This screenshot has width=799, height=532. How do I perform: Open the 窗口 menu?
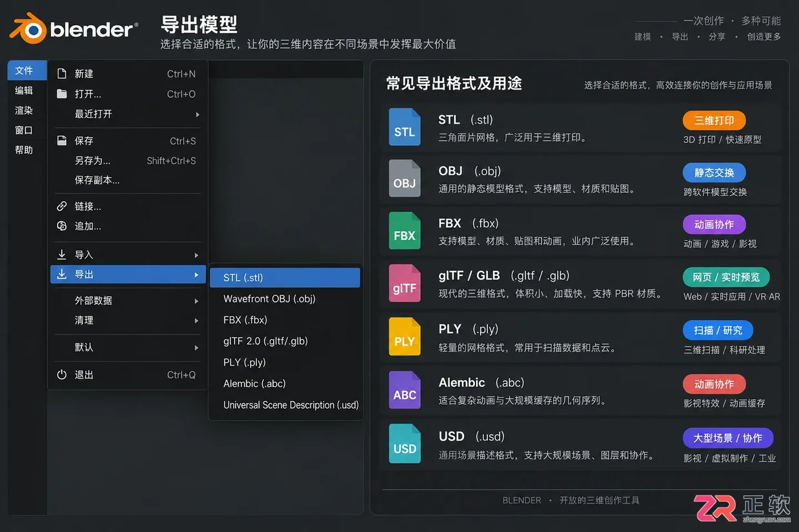click(x=24, y=130)
